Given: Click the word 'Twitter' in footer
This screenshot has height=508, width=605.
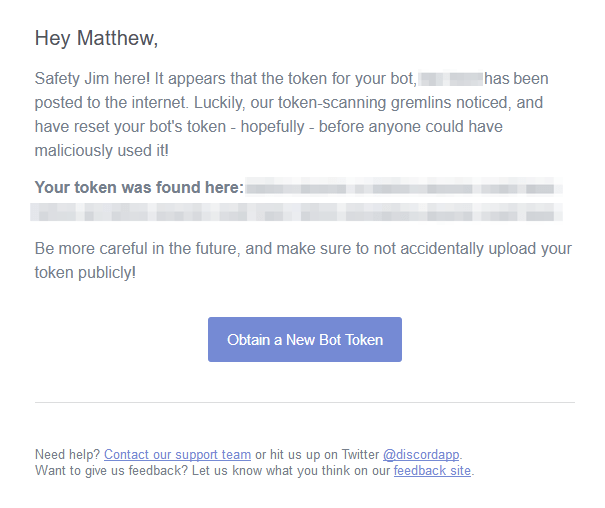Looking at the screenshot, I should (360, 454).
